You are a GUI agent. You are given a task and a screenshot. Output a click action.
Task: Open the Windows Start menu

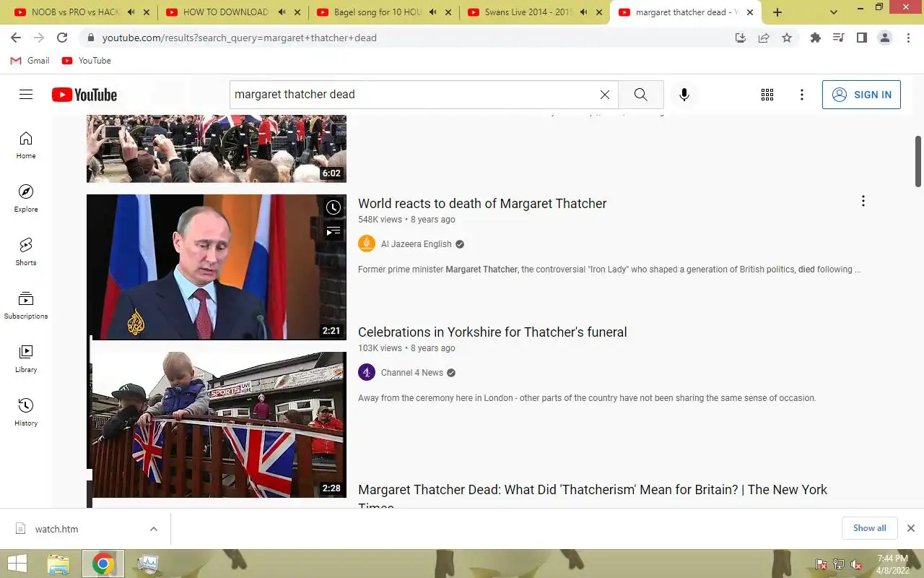click(17, 564)
